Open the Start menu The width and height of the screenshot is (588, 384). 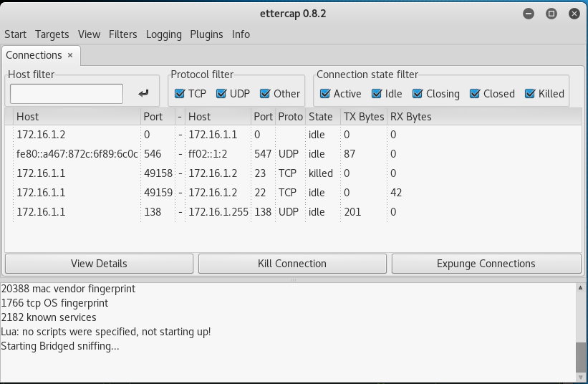tap(15, 34)
